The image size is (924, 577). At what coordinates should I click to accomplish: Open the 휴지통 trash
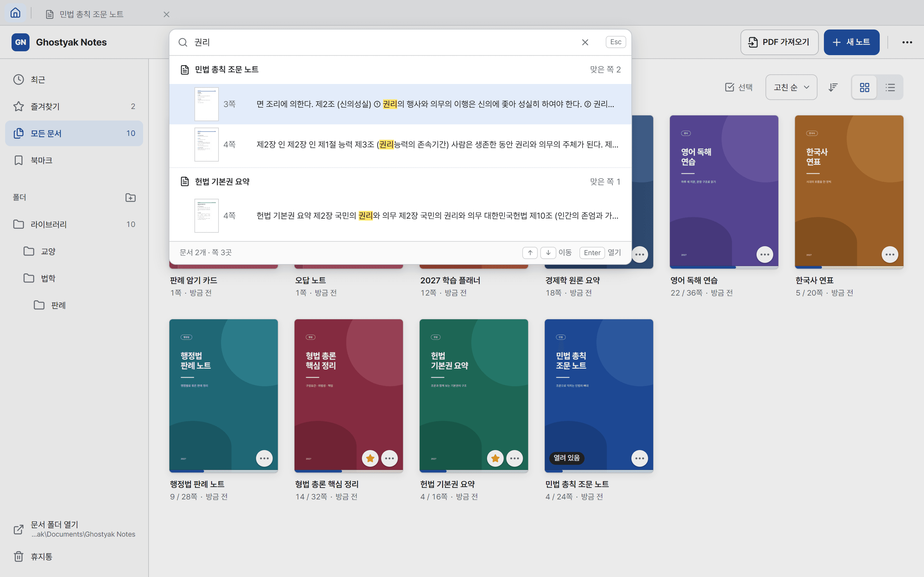[41, 556]
